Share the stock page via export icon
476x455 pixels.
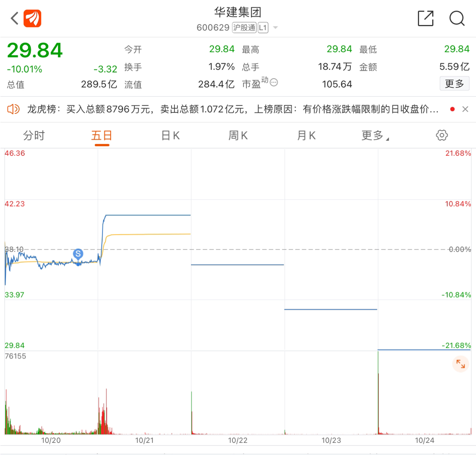(426, 18)
